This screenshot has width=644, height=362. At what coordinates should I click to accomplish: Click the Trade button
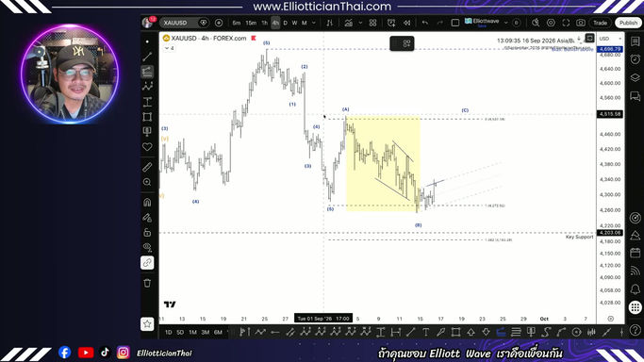point(600,23)
